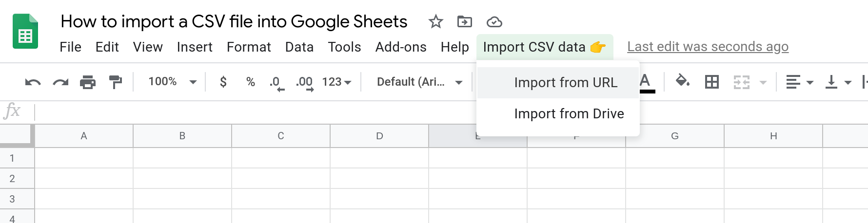Open the Edit menu

point(107,47)
